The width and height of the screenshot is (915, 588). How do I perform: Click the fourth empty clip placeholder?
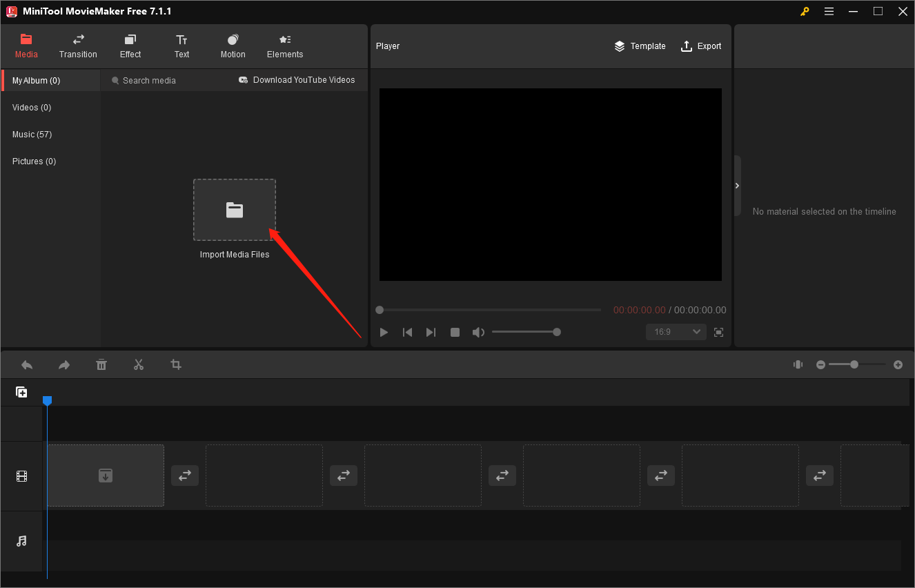click(582, 476)
